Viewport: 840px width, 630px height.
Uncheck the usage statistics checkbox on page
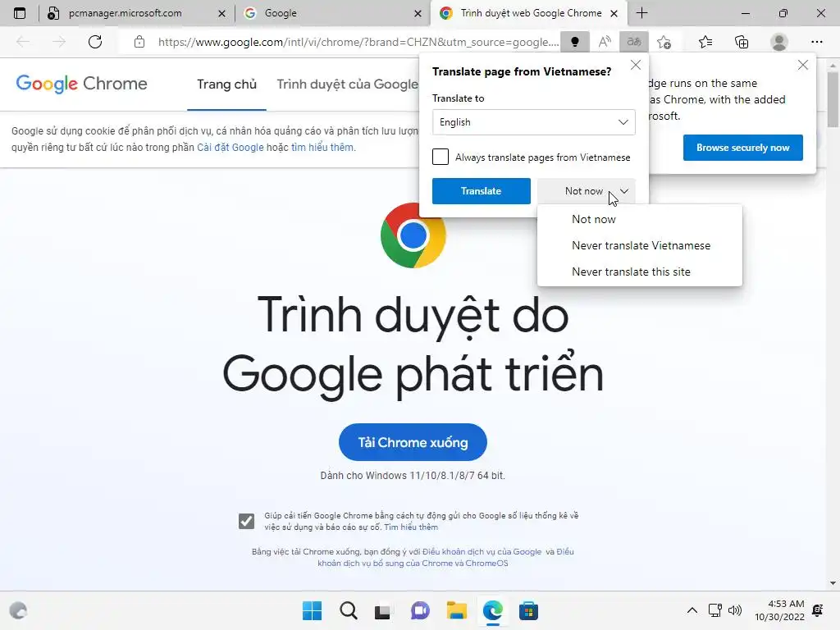(x=246, y=521)
